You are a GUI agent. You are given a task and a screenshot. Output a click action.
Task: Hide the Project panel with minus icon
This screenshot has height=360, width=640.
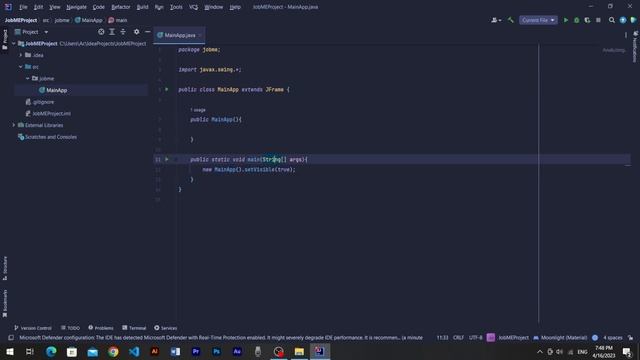click(147, 32)
